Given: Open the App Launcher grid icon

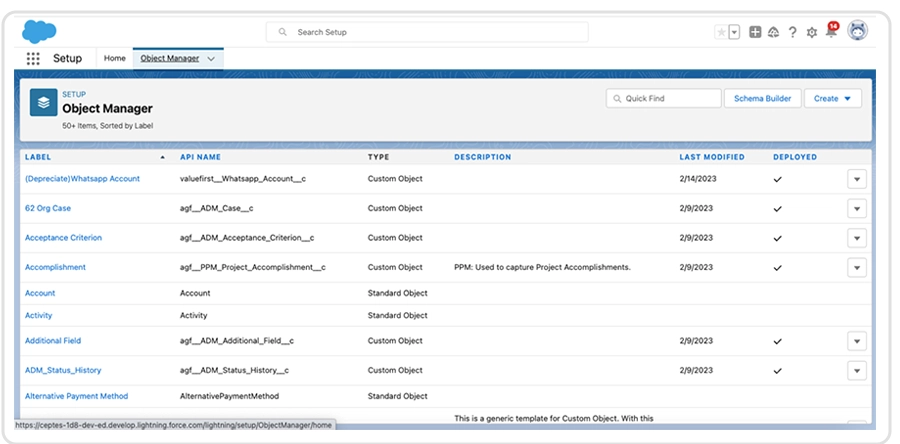Looking at the screenshot, I should [x=33, y=59].
